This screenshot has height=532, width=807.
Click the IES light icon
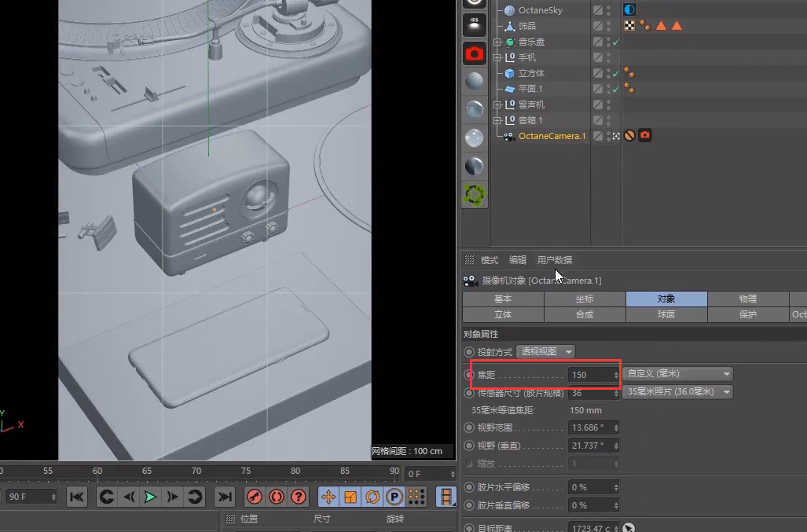pos(474,24)
